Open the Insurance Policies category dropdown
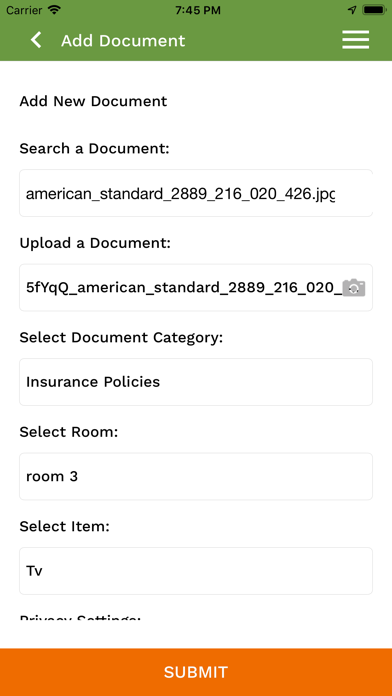This screenshot has height=696, width=392. click(x=196, y=382)
